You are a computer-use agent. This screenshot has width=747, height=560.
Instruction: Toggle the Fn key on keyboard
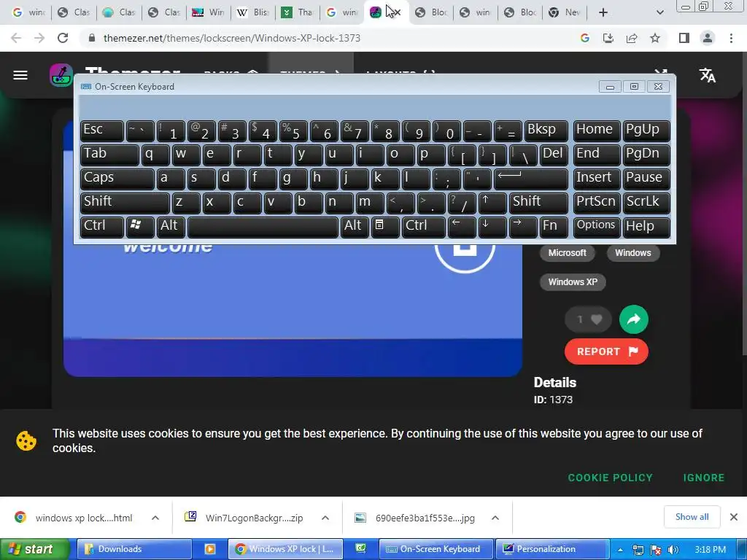[554, 227]
